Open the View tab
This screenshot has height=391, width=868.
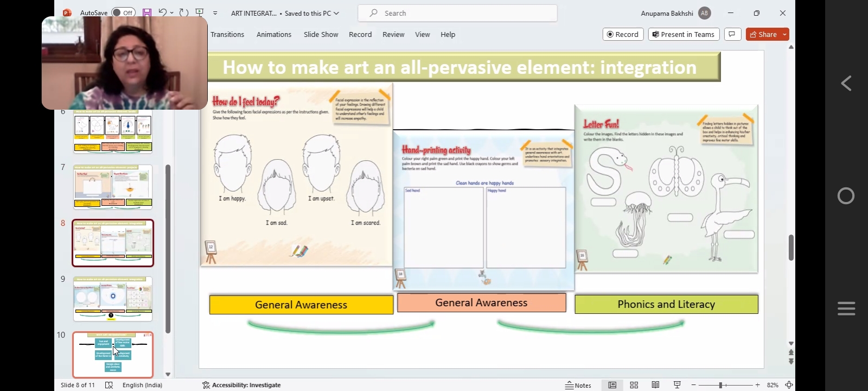[423, 34]
